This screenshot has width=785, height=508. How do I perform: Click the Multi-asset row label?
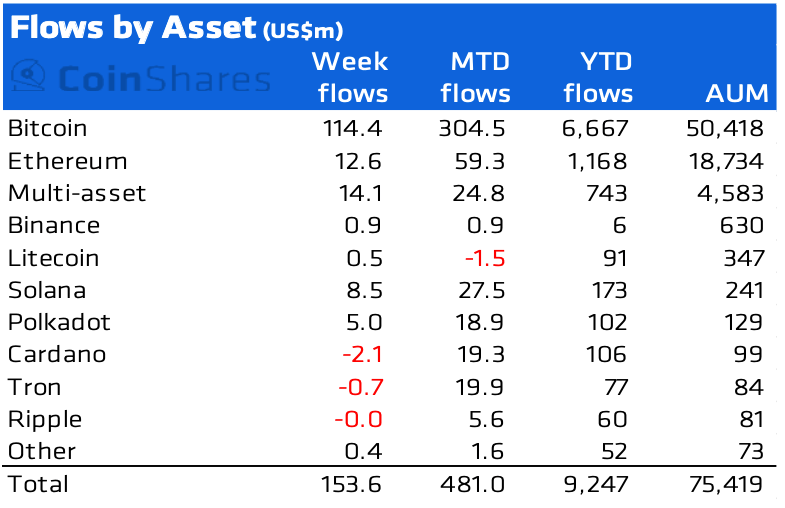(76, 193)
